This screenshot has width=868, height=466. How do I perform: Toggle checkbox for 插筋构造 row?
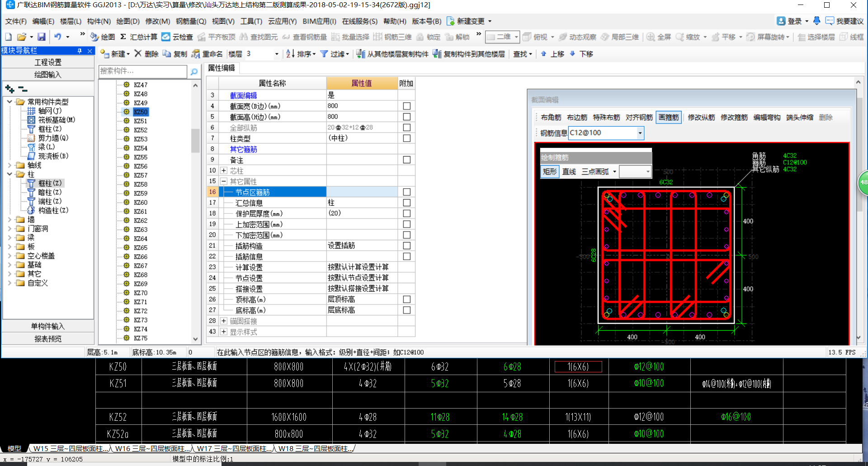point(406,246)
